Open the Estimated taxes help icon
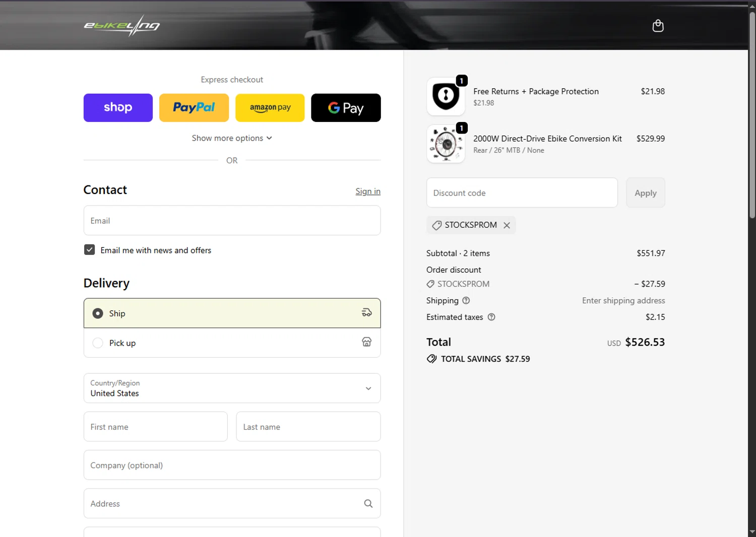756x537 pixels. (491, 317)
